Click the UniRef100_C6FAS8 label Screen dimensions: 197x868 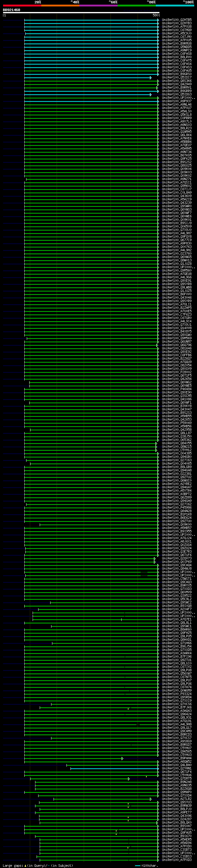click(177, 54)
